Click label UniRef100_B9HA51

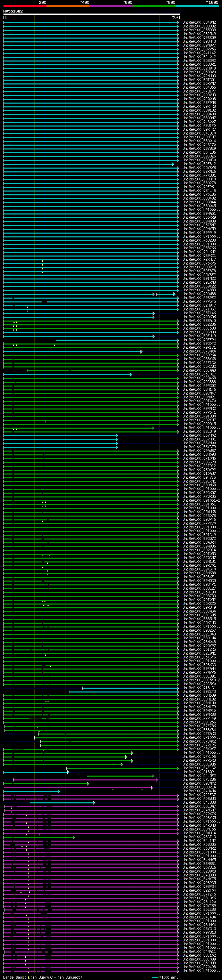tap(199, 213)
